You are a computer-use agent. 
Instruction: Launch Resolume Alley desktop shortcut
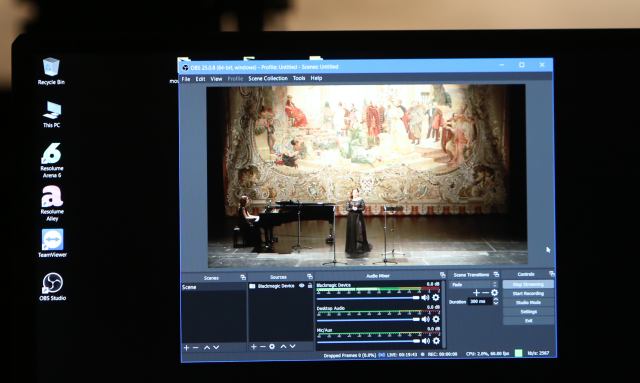pyautogui.click(x=52, y=203)
